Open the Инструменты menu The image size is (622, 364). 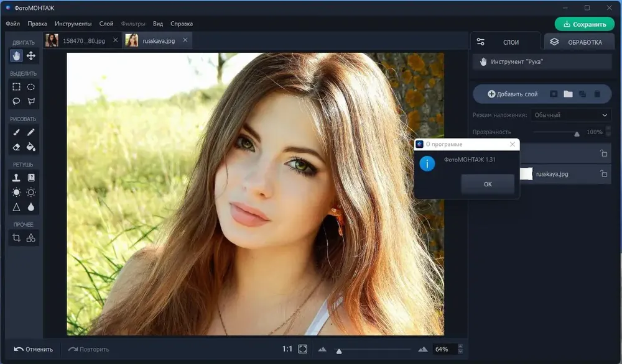click(x=73, y=24)
